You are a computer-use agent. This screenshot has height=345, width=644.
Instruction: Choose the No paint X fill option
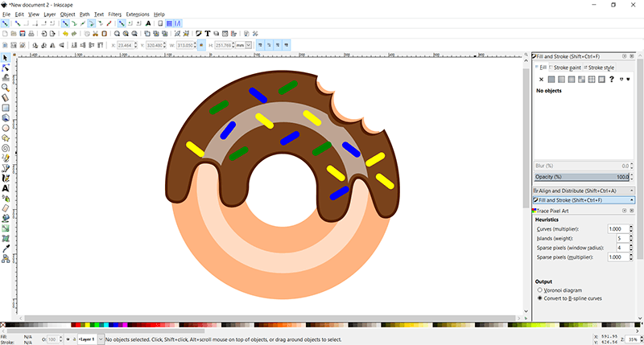click(541, 80)
